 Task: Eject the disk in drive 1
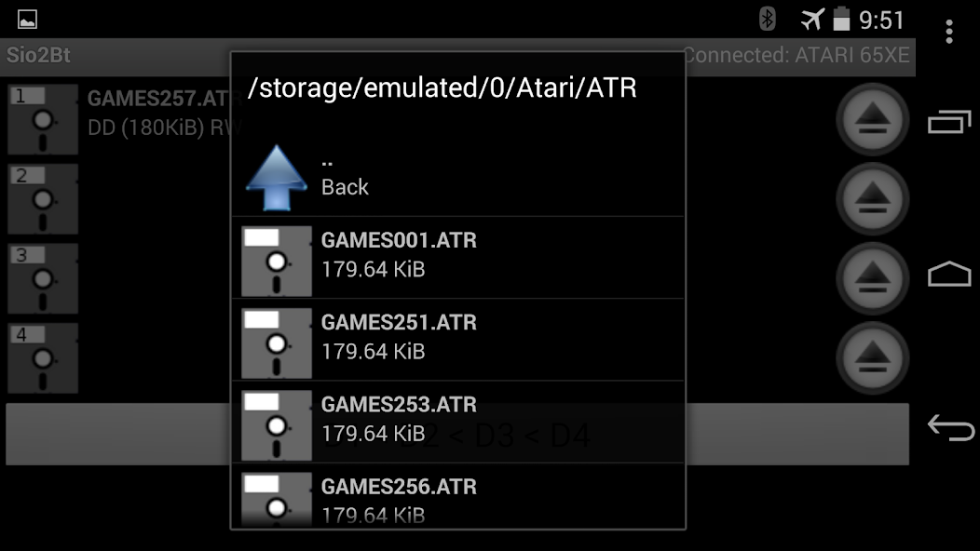[872, 118]
